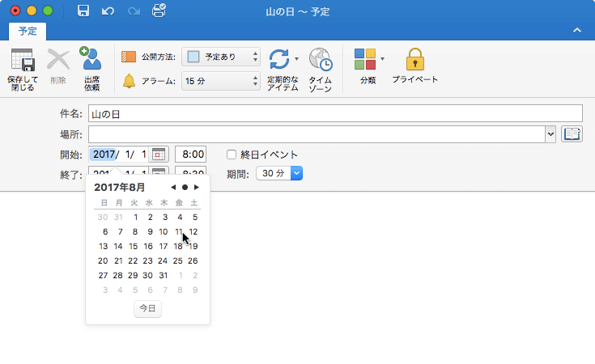
Task: Click the calendar picker icon for 開始 date
Action: (158, 154)
